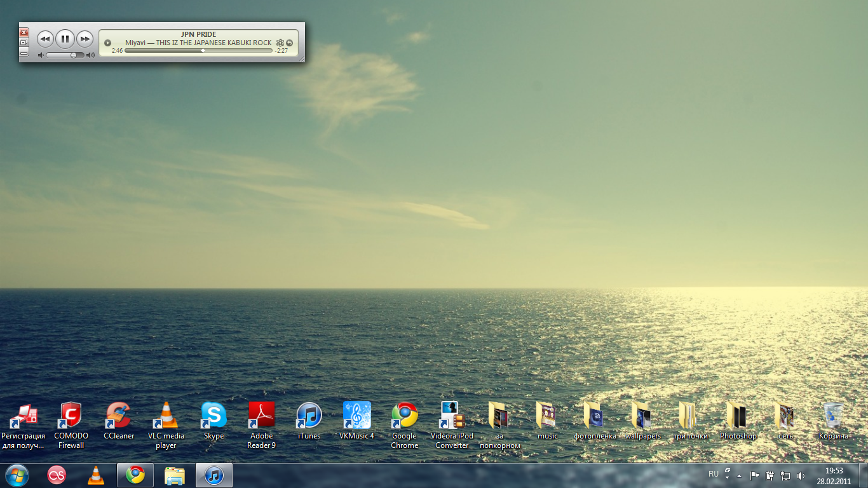Click the Genius atom icon in mini player

[x=280, y=43]
